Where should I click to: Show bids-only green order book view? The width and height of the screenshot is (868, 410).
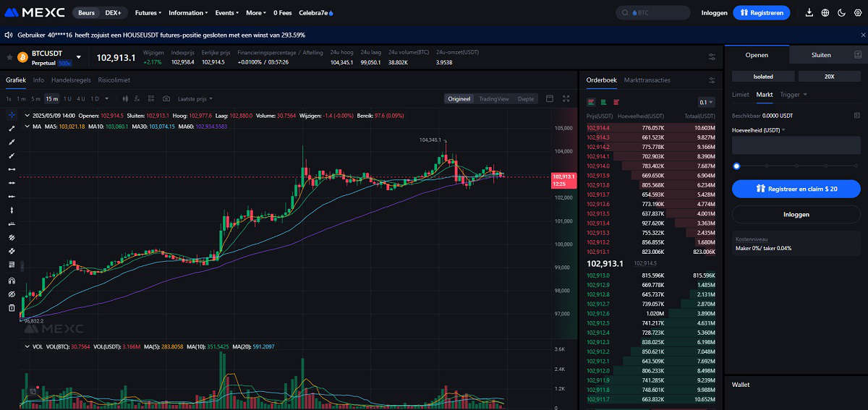coord(603,103)
